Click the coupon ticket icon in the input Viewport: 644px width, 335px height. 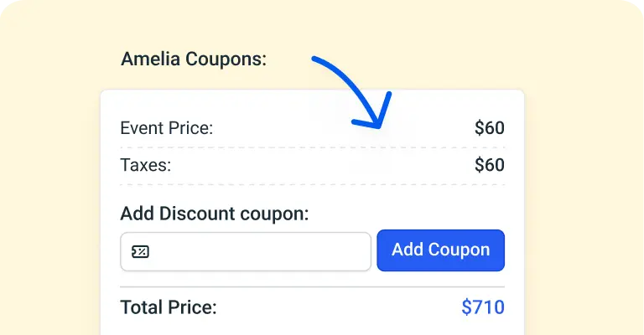[140, 251]
